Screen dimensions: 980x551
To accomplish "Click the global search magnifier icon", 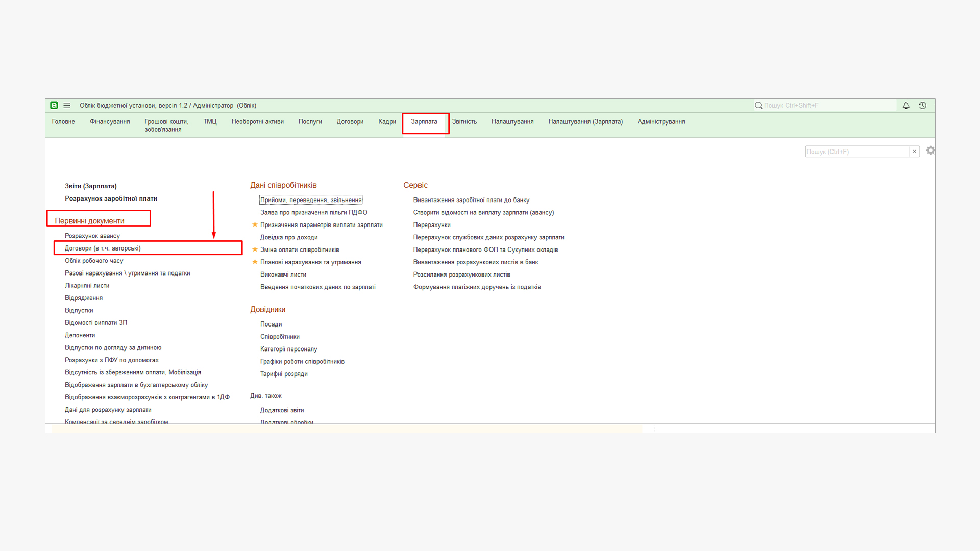I will click(758, 106).
